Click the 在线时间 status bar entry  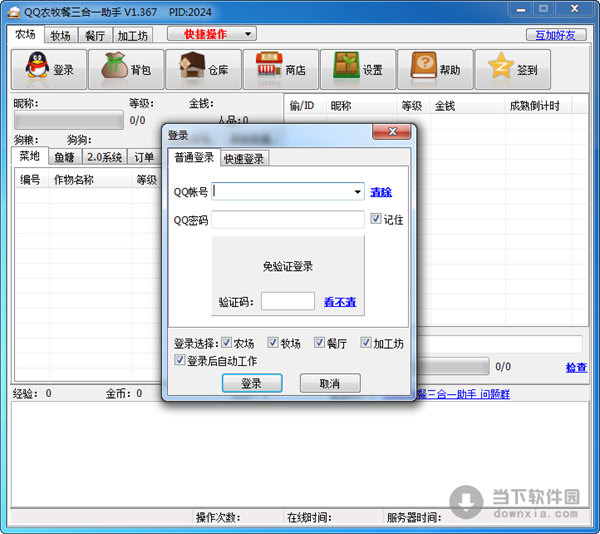tap(309, 518)
